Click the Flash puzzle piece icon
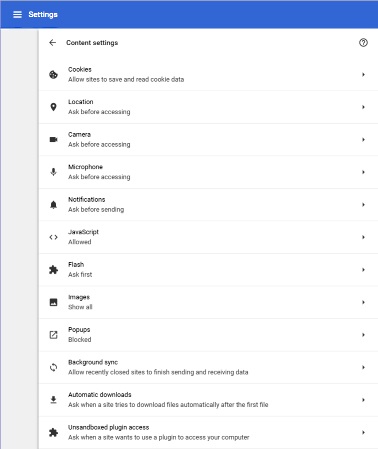The width and height of the screenshot is (378, 449). 53,269
